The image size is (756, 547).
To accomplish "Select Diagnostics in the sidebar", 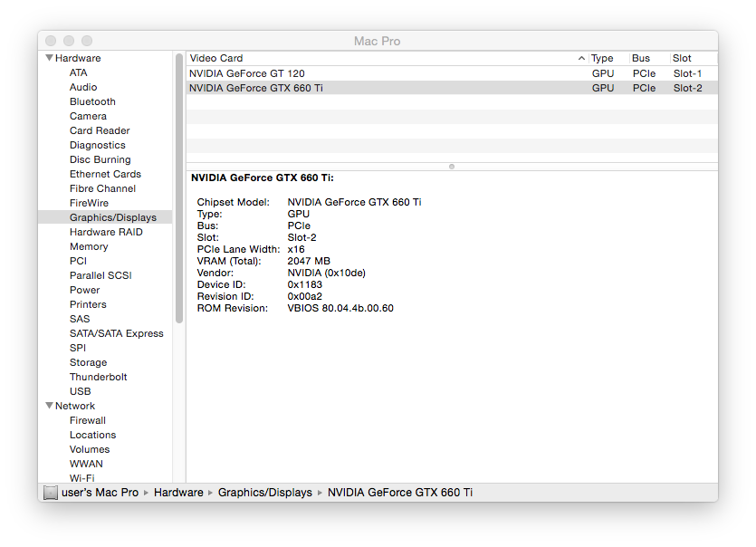I will pos(98,145).
